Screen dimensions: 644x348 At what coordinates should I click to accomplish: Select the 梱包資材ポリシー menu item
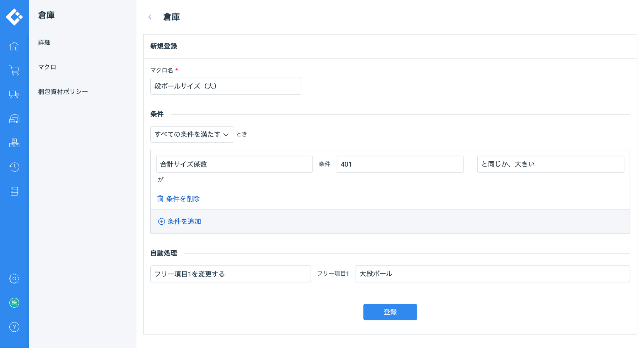point(63,92)
